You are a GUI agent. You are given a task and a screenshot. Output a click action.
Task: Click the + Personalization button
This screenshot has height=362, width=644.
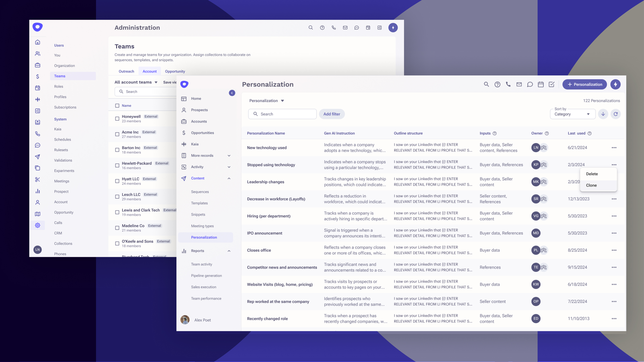(584, 84)
